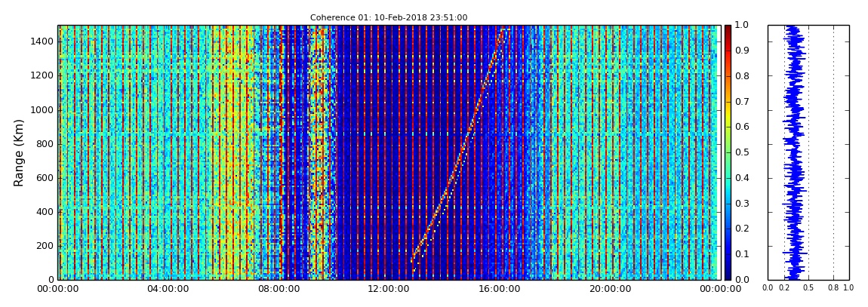868x307 pixels.
Task: Click the dark red top of the colorbar
Action: pos(728,29)
